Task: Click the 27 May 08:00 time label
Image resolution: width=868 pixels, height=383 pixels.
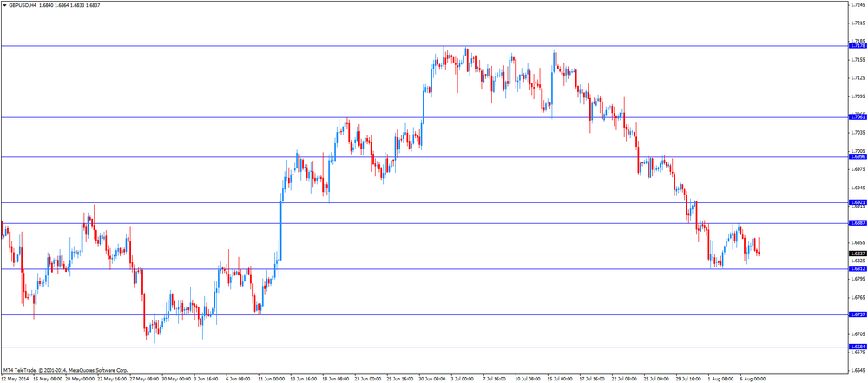Action: pyautogui.click(x=144, y=379)
